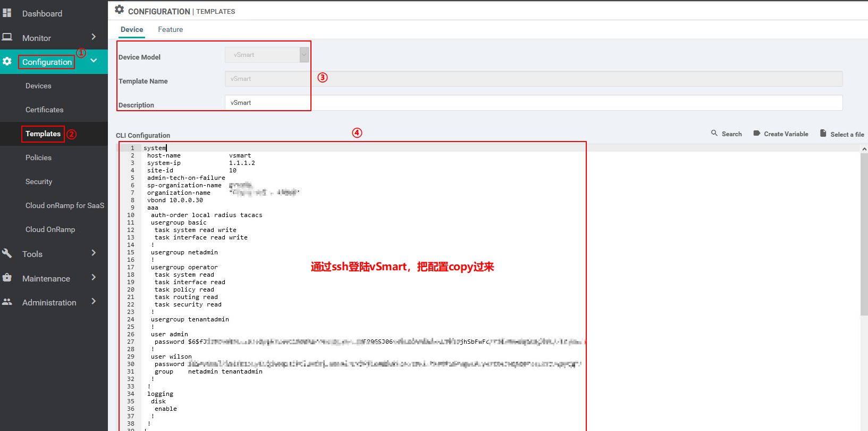The width and height of the screenshot is (868, 431).
Task: Switch to the Feature tab
Action: pos(170,29)
